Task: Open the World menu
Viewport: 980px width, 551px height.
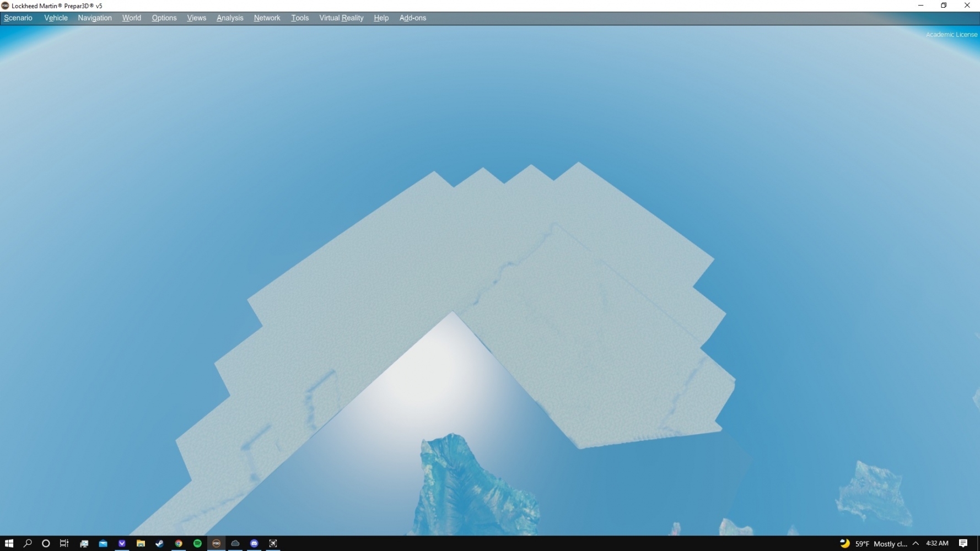Action: [x=132, y=18]
